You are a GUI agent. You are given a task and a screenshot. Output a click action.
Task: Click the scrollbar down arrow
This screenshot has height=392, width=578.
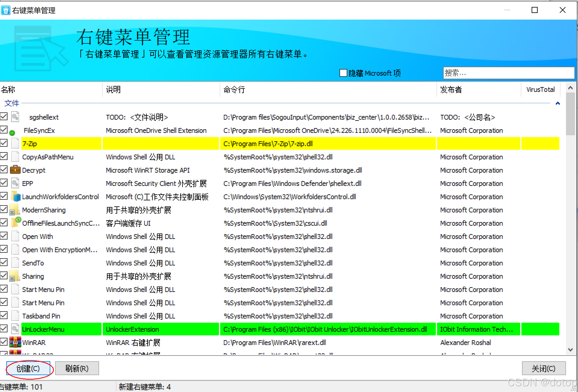(570, 350)
